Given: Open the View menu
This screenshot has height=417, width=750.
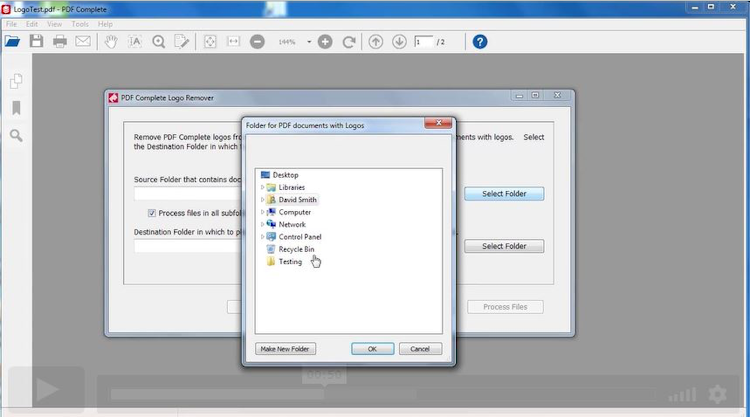Looking at the screenshot, I should (x=54, y=24).
